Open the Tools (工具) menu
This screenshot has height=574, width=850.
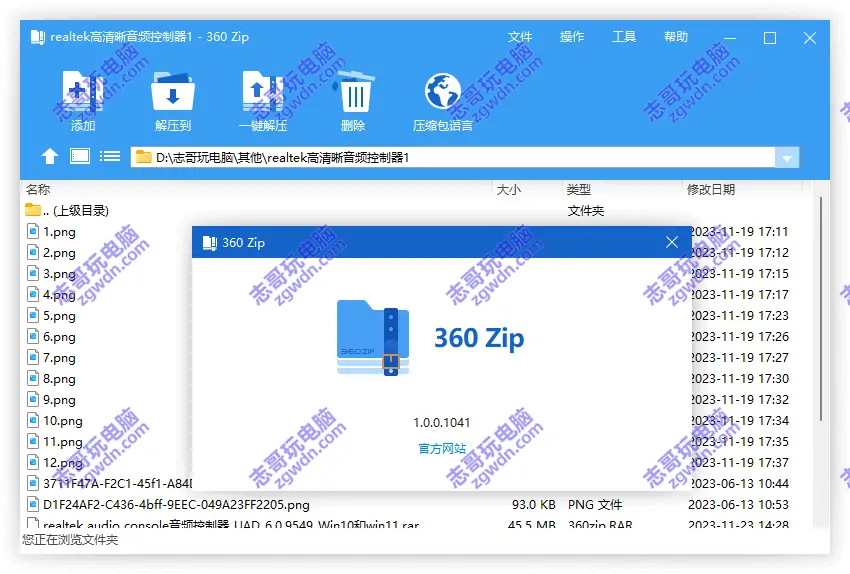[x=624, y=37]
